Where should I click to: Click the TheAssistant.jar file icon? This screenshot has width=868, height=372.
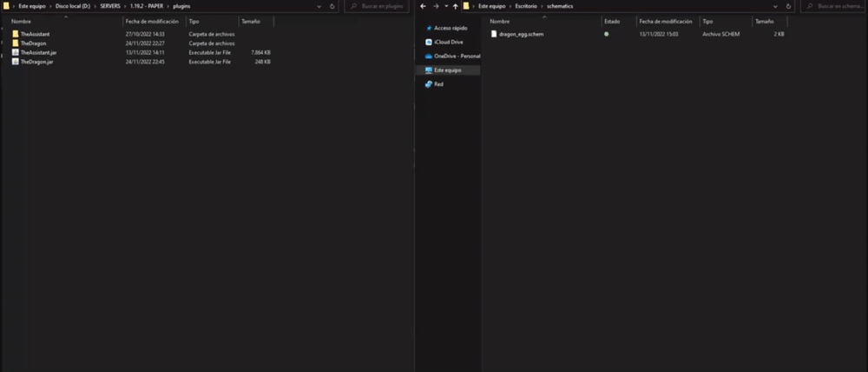[16, 52]
